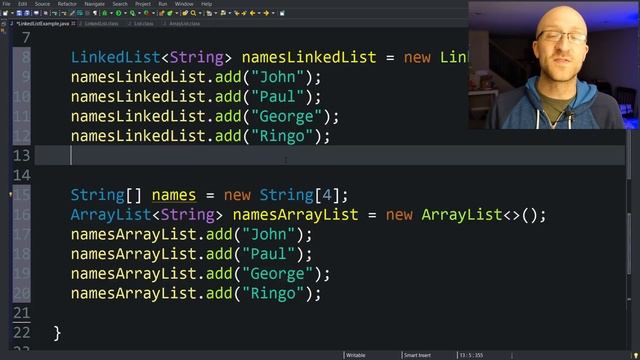640x360 pixels.
Task: Click the New Java Class icon
Action: (170, 13)
